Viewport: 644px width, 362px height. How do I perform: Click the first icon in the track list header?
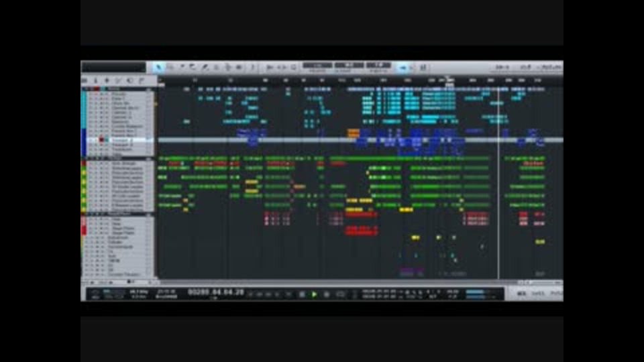point(85,80)
